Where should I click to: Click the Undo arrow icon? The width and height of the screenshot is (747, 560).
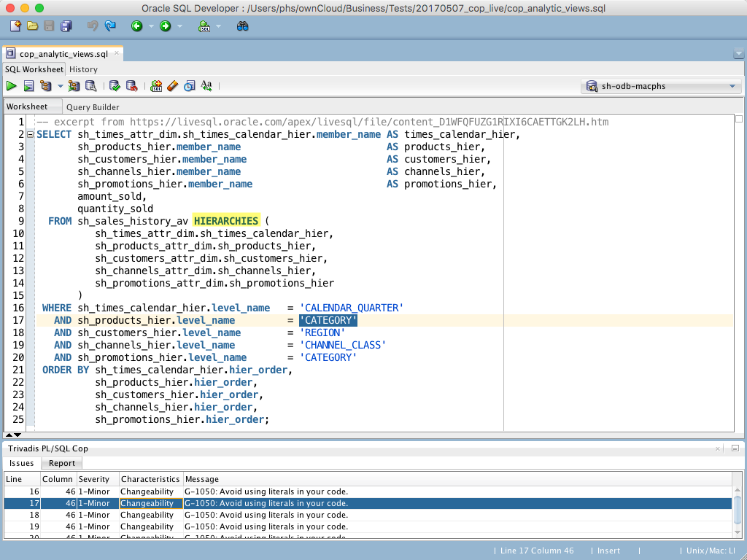click(93, 26)
